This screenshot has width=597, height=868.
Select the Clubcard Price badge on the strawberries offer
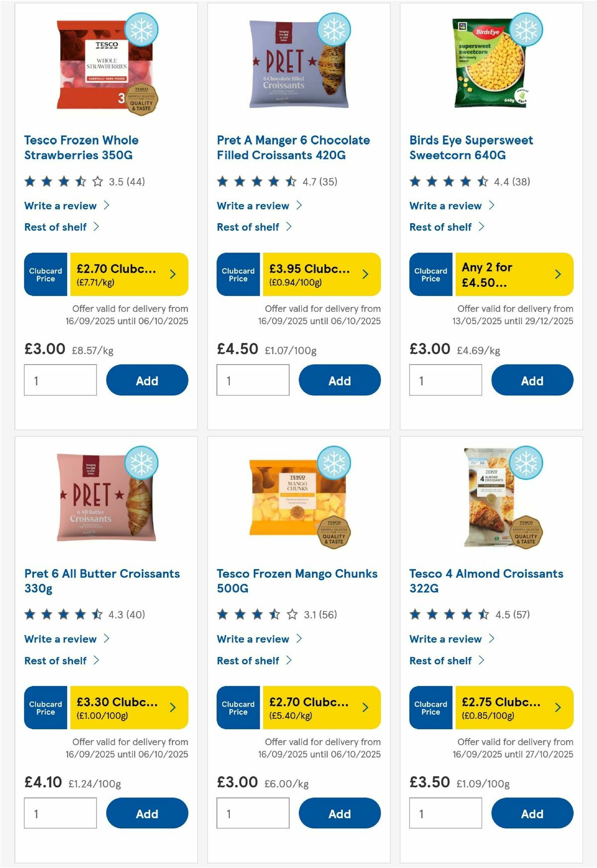[x=45, y=274]
